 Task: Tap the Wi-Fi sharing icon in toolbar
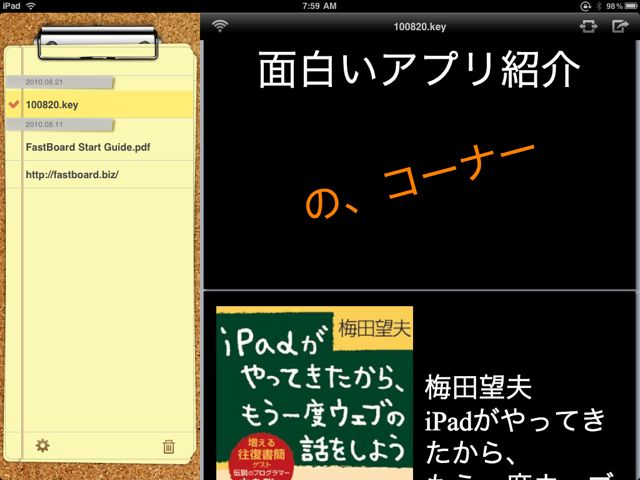click(220, 26)
